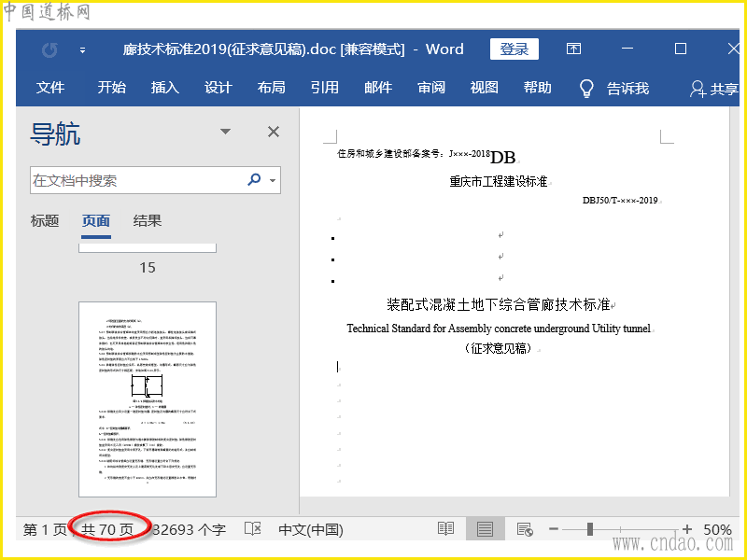Click the English title Technical Standard line
Viewport: 747px width, 560px height.
(499, 329)
